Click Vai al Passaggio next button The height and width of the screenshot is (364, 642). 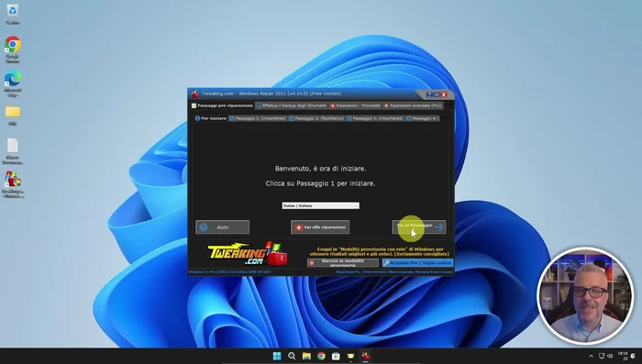(x=419, y=226)
